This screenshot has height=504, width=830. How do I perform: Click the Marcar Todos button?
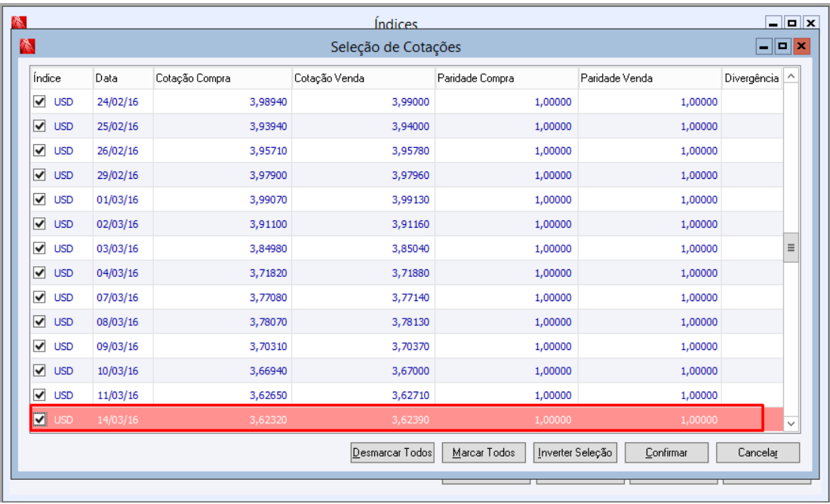484,453
